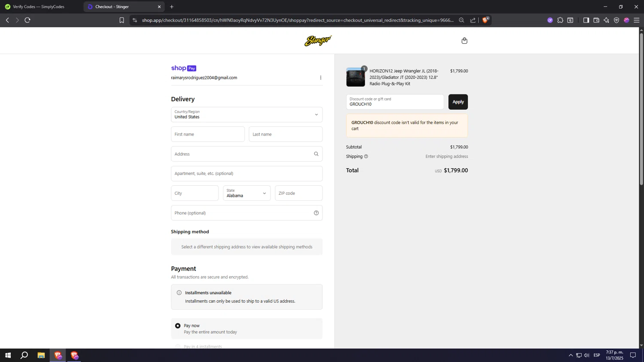Click the Last name field

click(x=286, y=134)
